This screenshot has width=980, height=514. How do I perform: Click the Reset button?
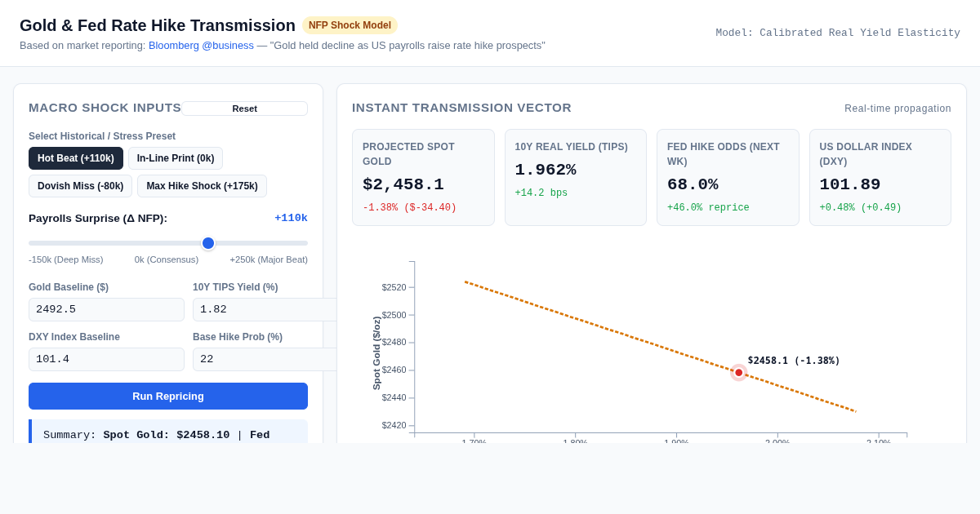[x=244, y=109]
